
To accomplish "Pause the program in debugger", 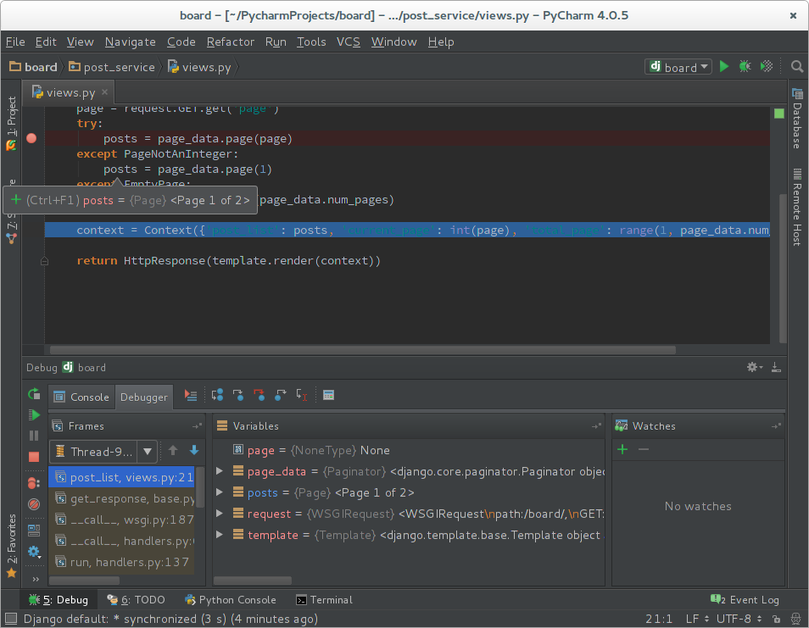I will point(34,436).
